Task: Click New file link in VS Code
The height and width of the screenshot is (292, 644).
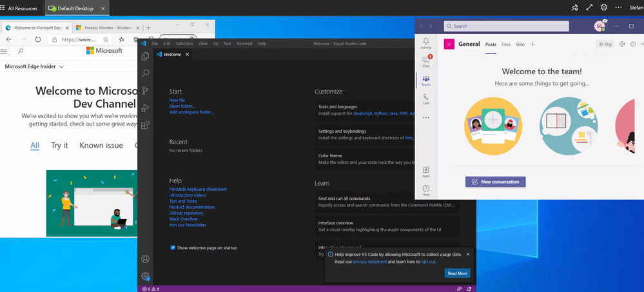Action: (177, 100)
